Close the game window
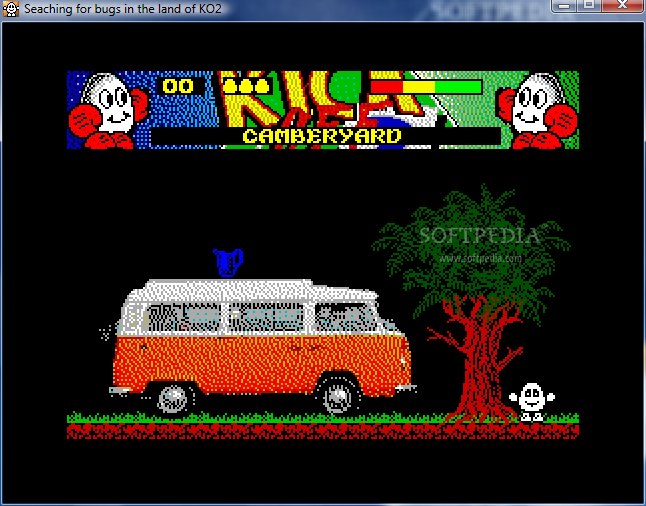Viewport: 646px width, 506px height. (623, 6)
